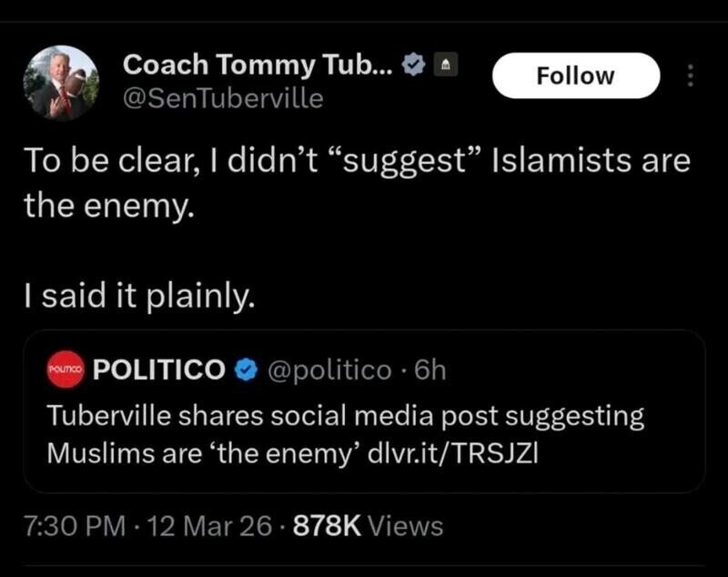Open the three-dot more options menu
Image resolution: width=728 pixels, height=577 pixels.
[689, 76]
